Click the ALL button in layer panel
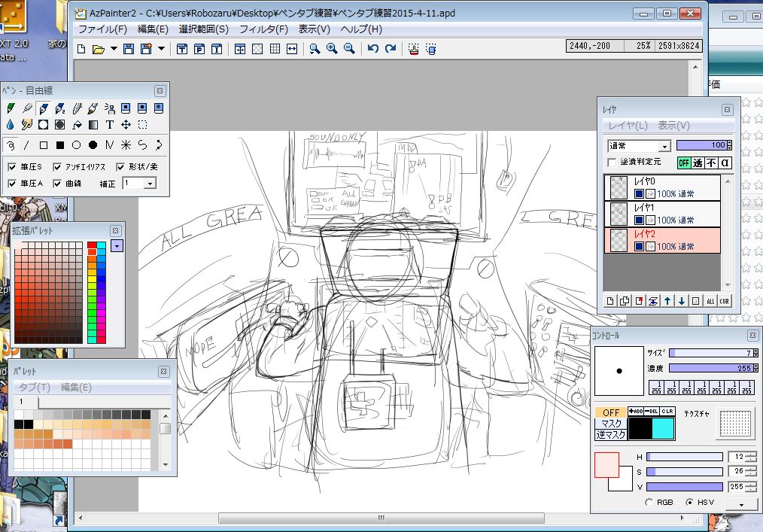The width and height of the screenshot is (763, 532). pyautogui.click(x=710, y=301)
